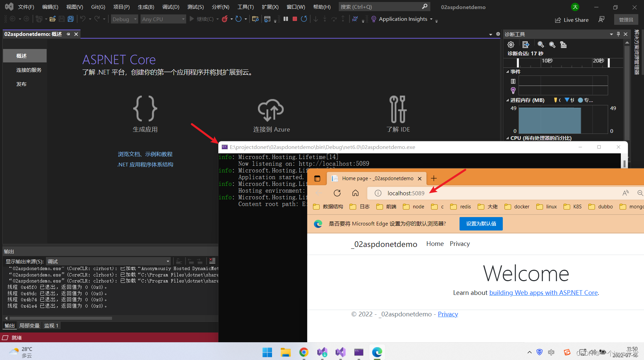This screenshot has width=644, height=360.
Task: Open Chrome from the Windows taskbar
Action: [x=304, y=352]
